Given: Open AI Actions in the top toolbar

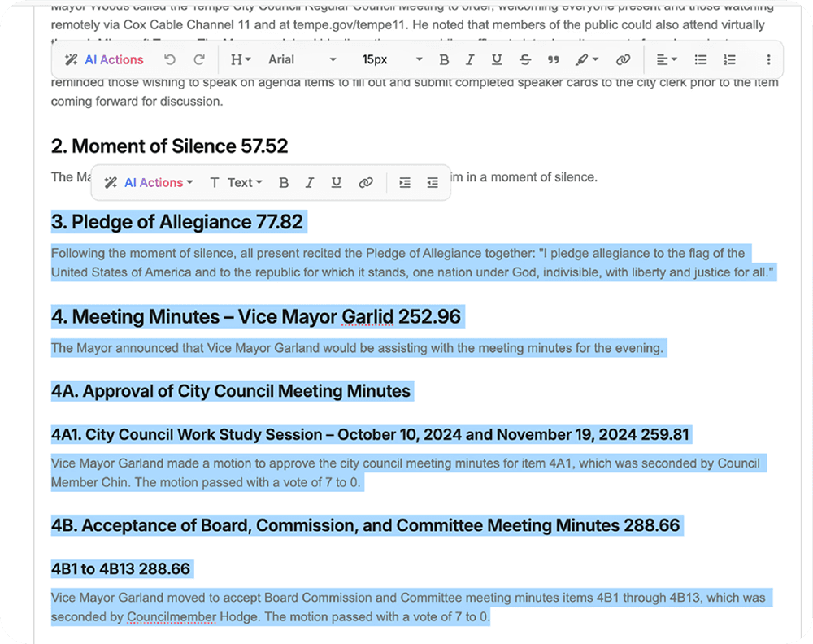Looking at the screenshot, I should point(104,59).
